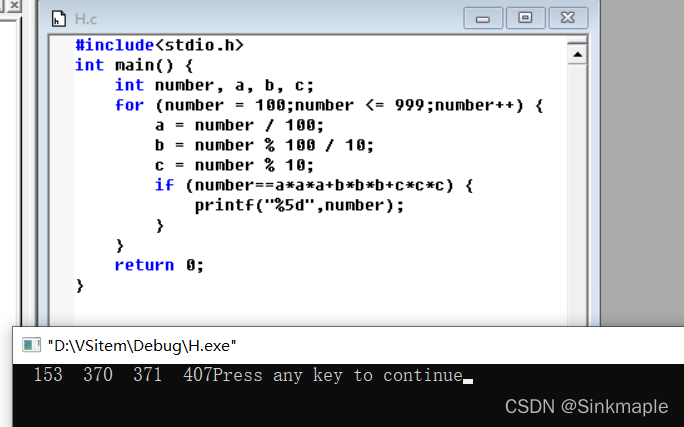Image resolution: width=684 pixels, height=427 pixels.
Task: Click the 'a = number / 100;' line
Action: tap(239, 125)
